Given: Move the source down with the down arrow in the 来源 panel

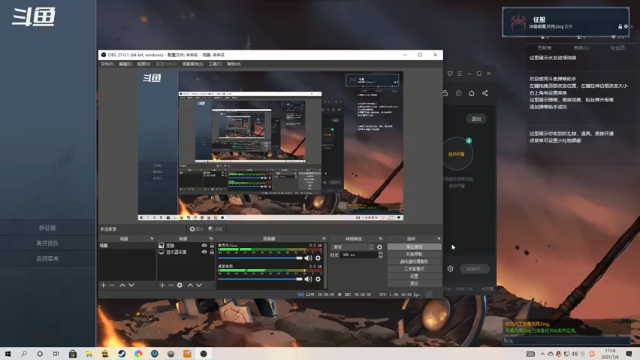Looking at the screenshot, I should [x=199, y=285].
